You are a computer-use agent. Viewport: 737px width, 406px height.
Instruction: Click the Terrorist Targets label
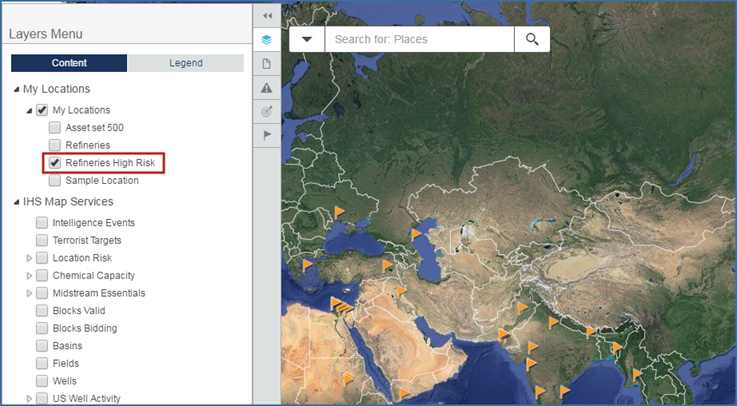tap(87, 241)
